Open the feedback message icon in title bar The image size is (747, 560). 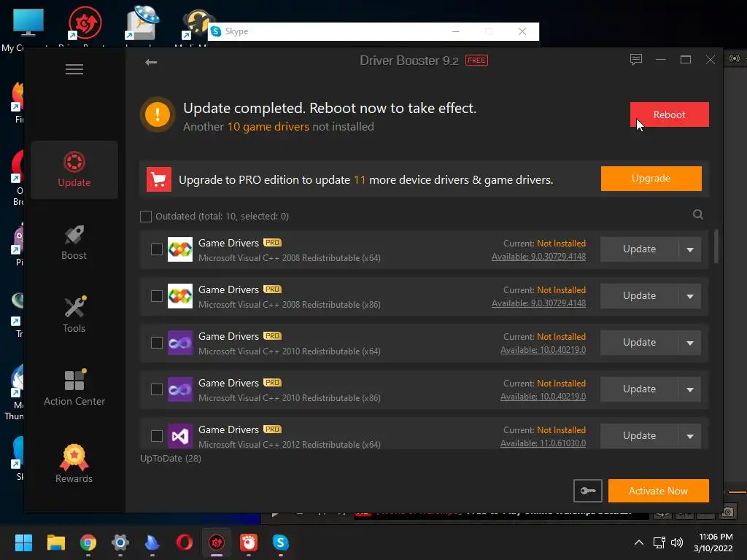click(636, 60)
